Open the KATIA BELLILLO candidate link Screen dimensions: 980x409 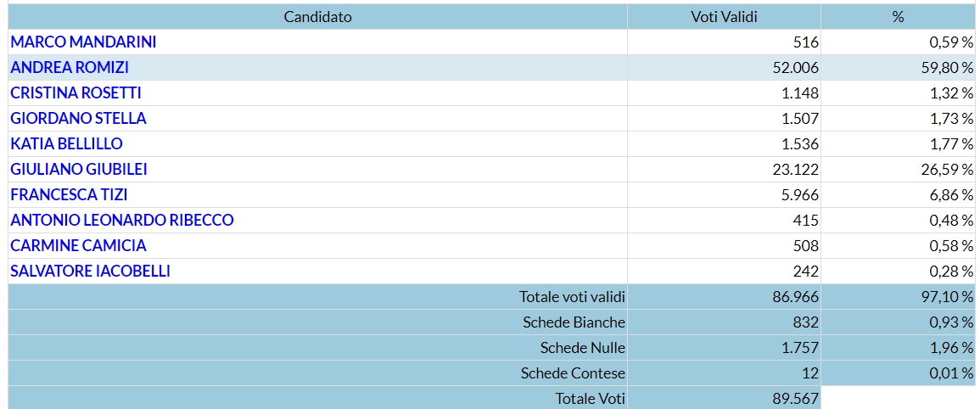point(66,144)
